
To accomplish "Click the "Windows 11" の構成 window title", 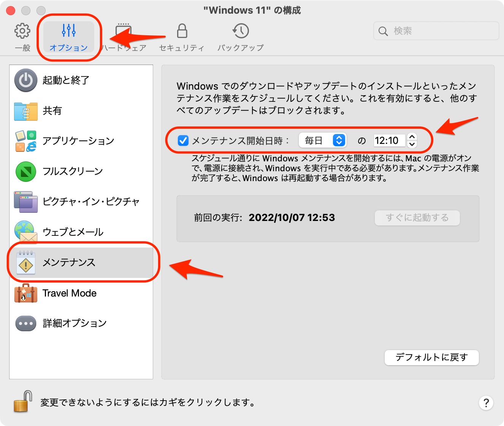I will click(x=252, y=10).
